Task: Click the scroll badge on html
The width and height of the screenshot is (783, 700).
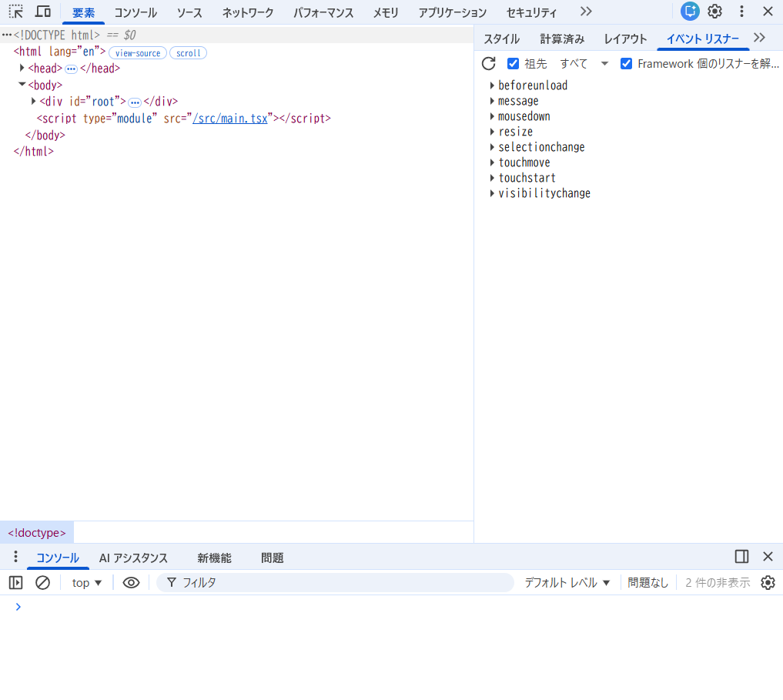Action: (189, 53)
